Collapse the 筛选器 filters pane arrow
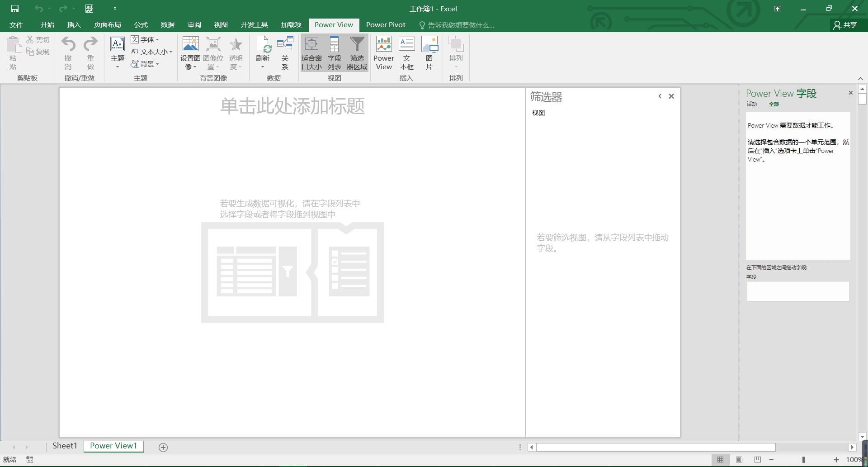868x467 pixels. coord(660,96)
